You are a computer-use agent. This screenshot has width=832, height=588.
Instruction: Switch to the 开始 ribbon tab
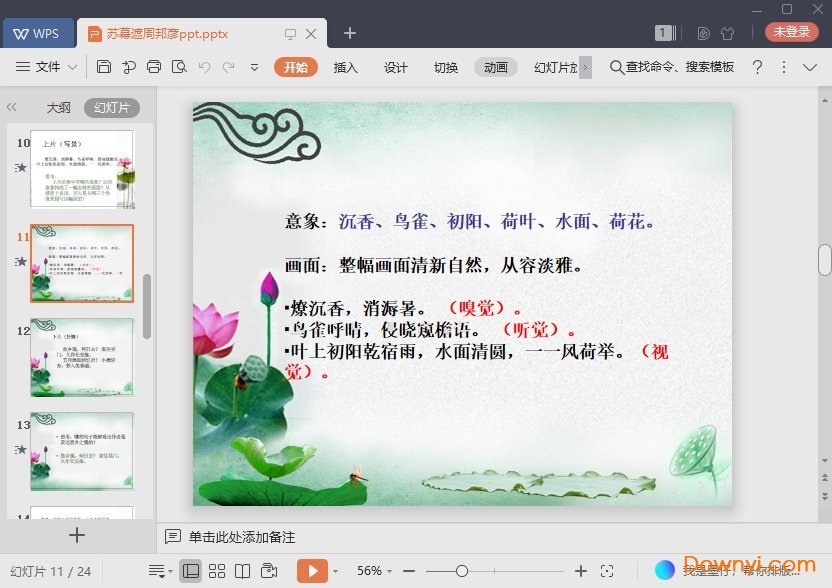(296, 67)
